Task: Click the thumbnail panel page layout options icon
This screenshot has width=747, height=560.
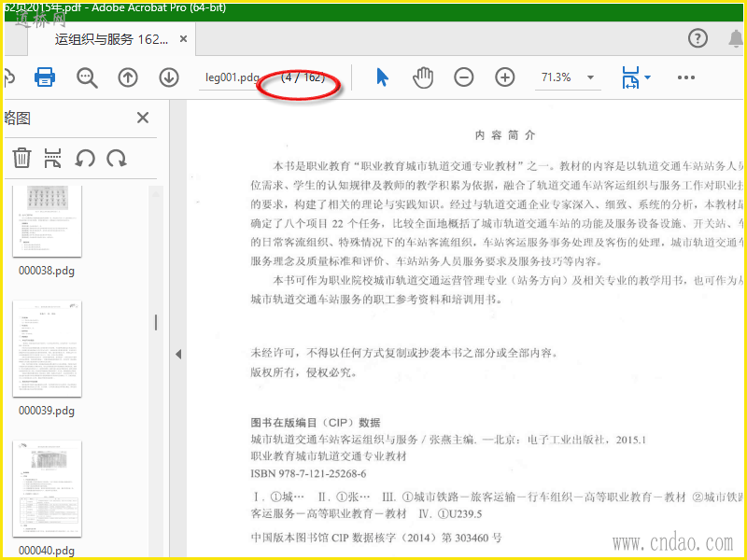Action: pyautogui.click(x=52, y=158)
